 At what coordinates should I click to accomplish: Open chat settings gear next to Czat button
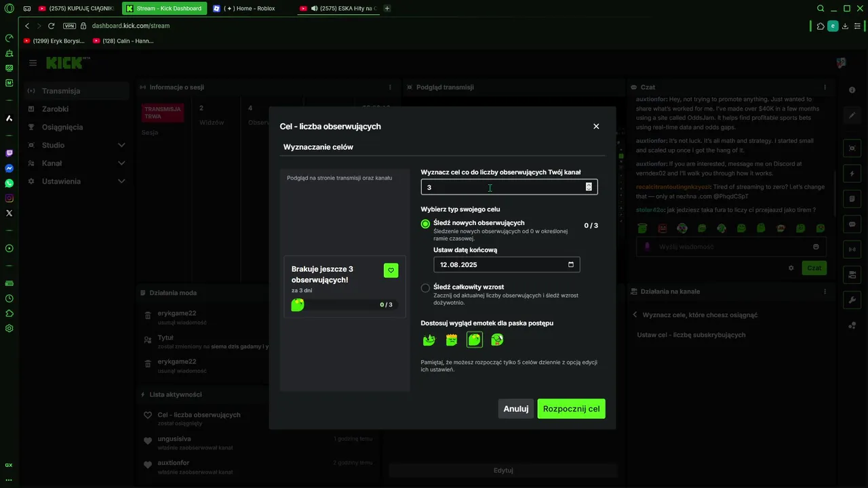point(791,268)
